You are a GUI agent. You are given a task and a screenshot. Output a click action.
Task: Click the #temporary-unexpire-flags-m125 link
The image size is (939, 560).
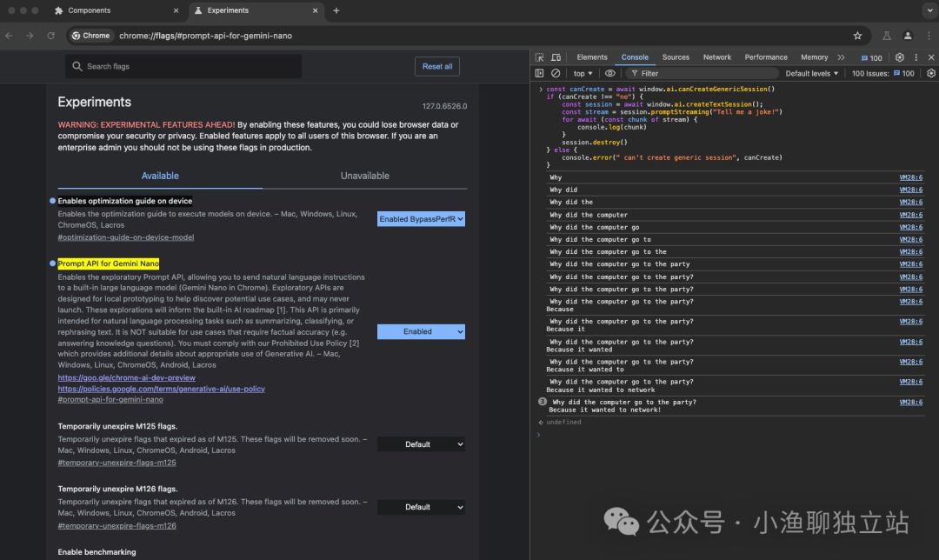click(x=117, y=463)
